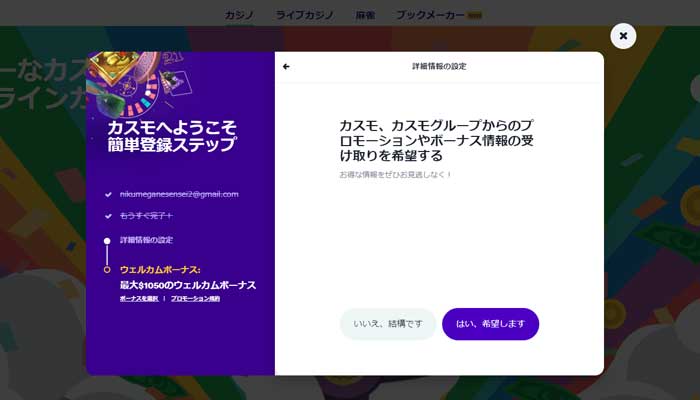Screen dimensions: 700x400
Task: Click the はい、希望します button
Action: 490,324
